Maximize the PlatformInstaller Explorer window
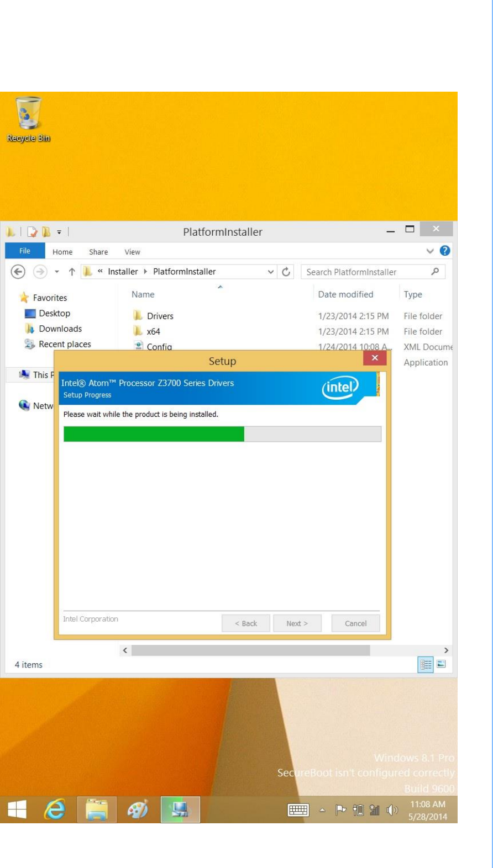 tap(410, 230)
